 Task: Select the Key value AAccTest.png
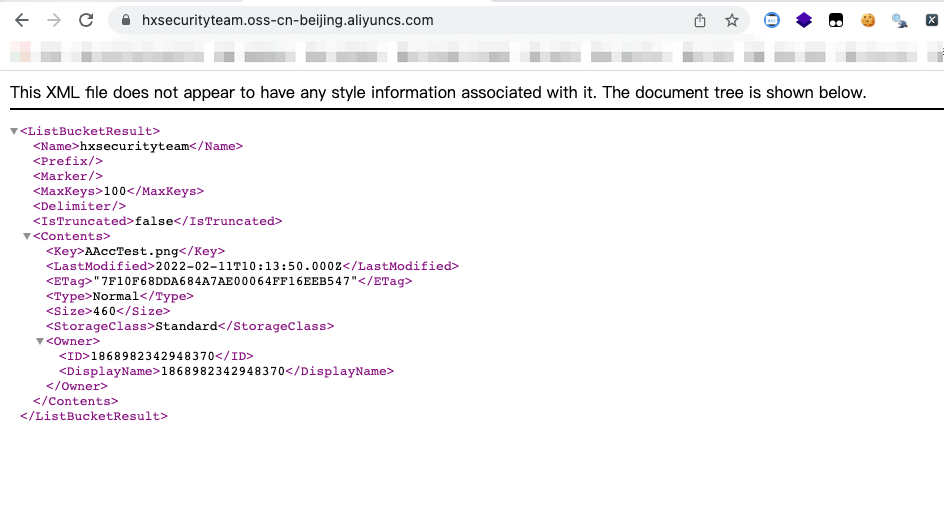[x=132, y=251]
